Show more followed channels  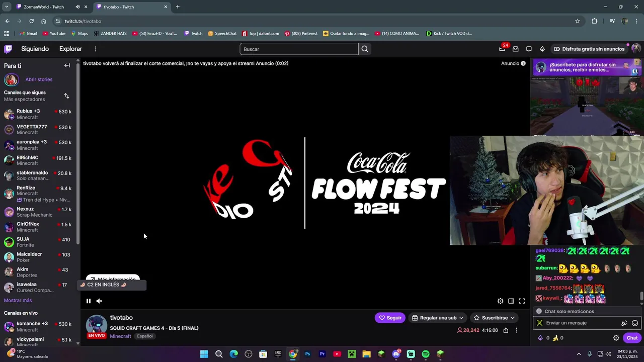[18, 300]
